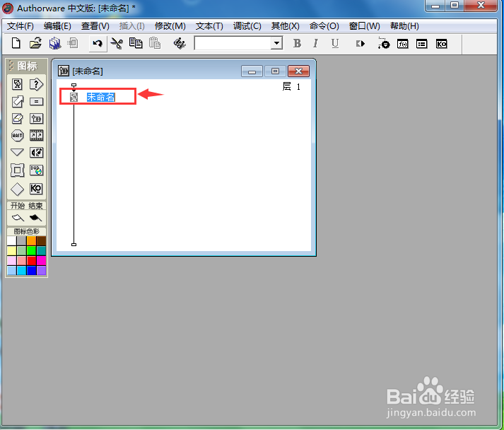Viewport: 504px width, 430px height.
Task: Open the 修改(M) menu
Action: pyautogui.click(x=170, y=26)
